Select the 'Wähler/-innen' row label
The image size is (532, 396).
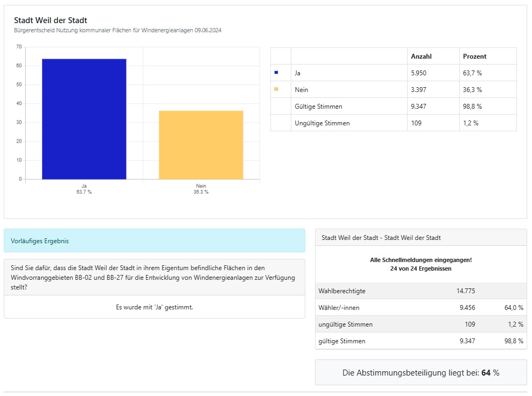point(339,308)
